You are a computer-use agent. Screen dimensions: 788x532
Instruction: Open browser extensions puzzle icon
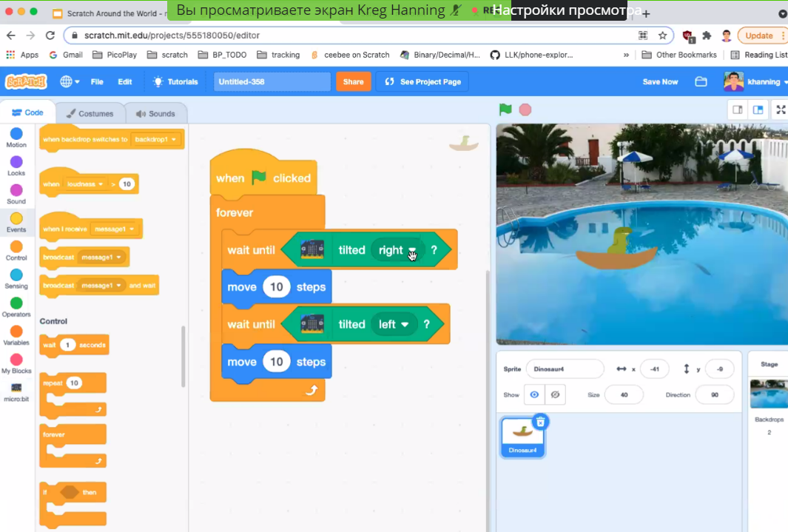707,36
